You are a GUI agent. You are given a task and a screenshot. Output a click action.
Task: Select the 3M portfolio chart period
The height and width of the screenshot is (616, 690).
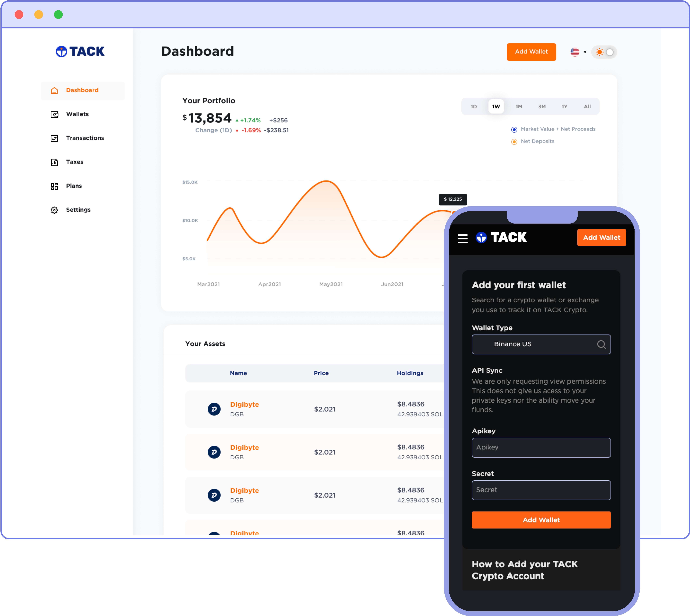point(543,106)
